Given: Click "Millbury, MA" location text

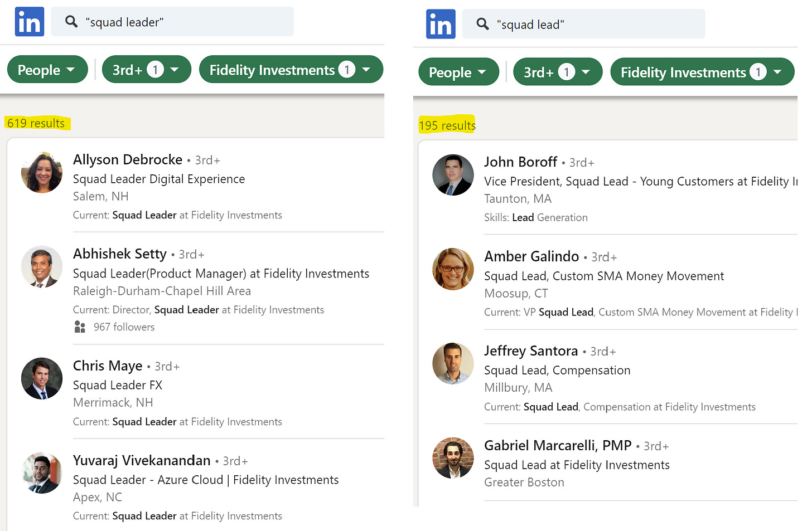Looking at the screenshot, I should click(518, 387).
